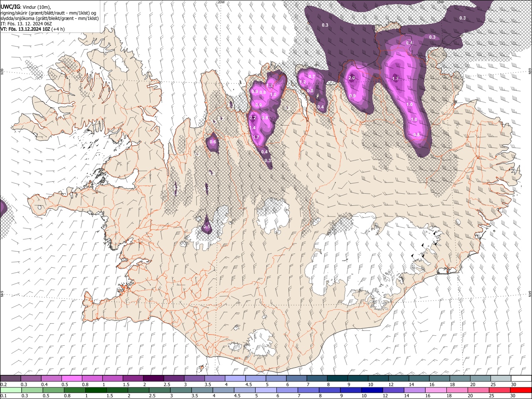The image size is (532, 399).
Task: Click the 1.7 value below the 1.4 value
Action: coord(256,138)
